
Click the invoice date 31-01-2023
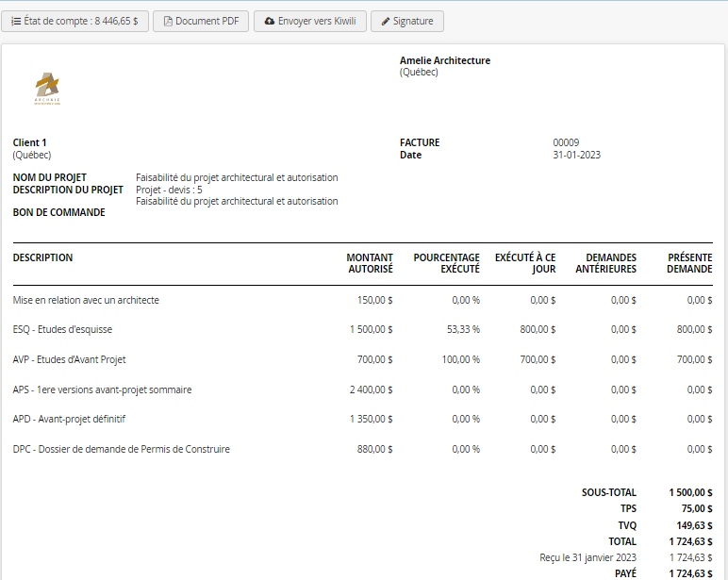click(x=576, y=155)
